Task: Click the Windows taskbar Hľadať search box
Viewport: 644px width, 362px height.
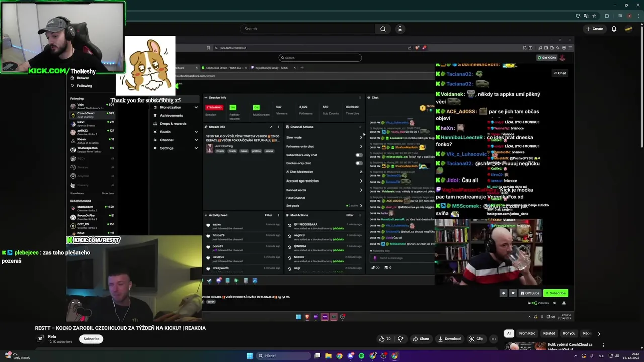Action: click(283, 356)
